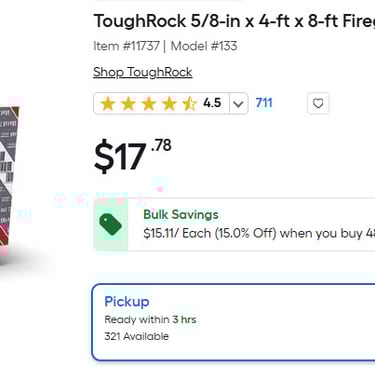Click the $17.78 price
The height and width of the screenshot is (366, 375).
(x=133, y=156)
